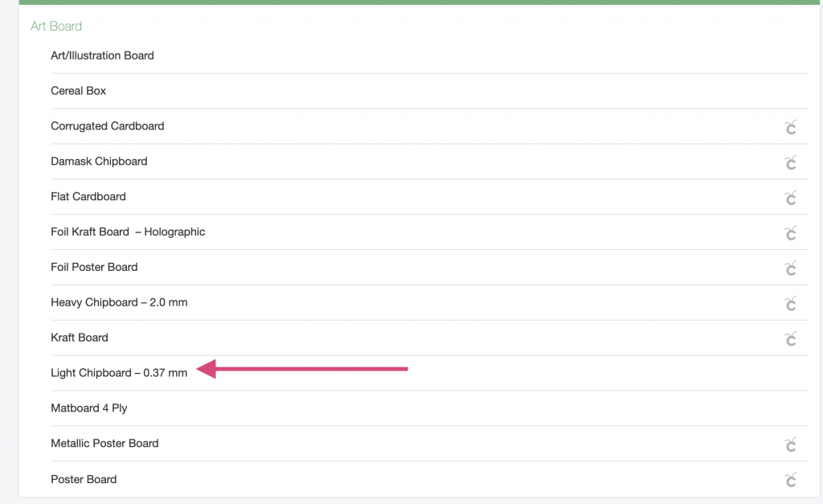Viewport: 823px width, 504px height.
Task: Select Corrugated Cardboard material
Action: point(108,126)
